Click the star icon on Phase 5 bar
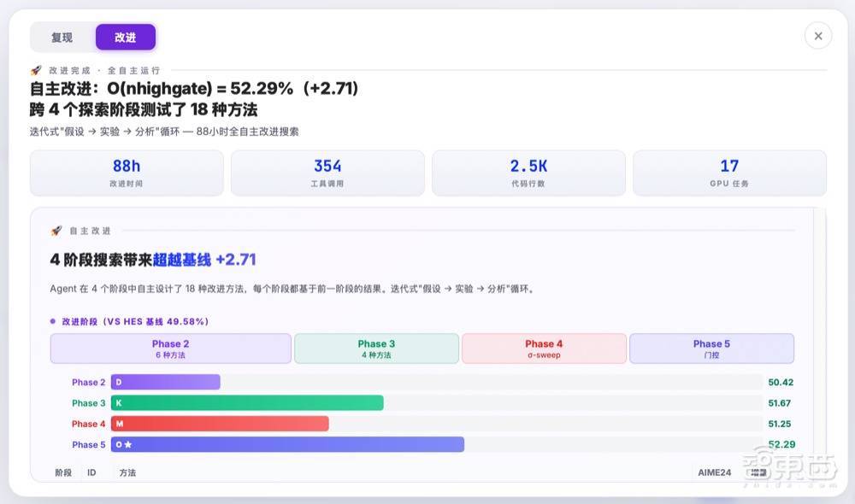 coord(128,444)
